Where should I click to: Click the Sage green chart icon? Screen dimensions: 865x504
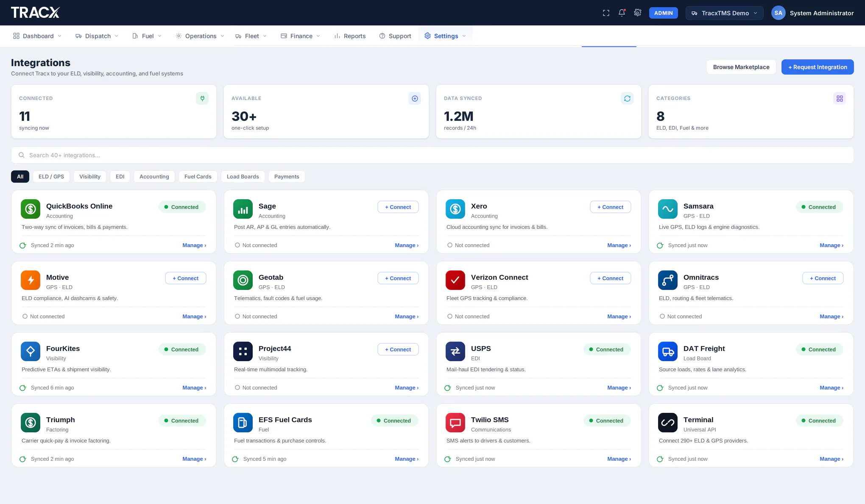(243, 209)
